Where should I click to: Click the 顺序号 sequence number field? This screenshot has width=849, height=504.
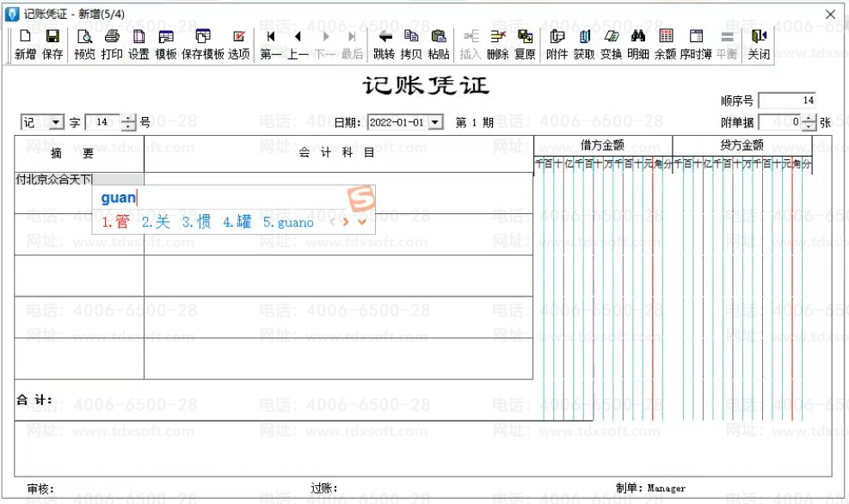tap(786, 101)
